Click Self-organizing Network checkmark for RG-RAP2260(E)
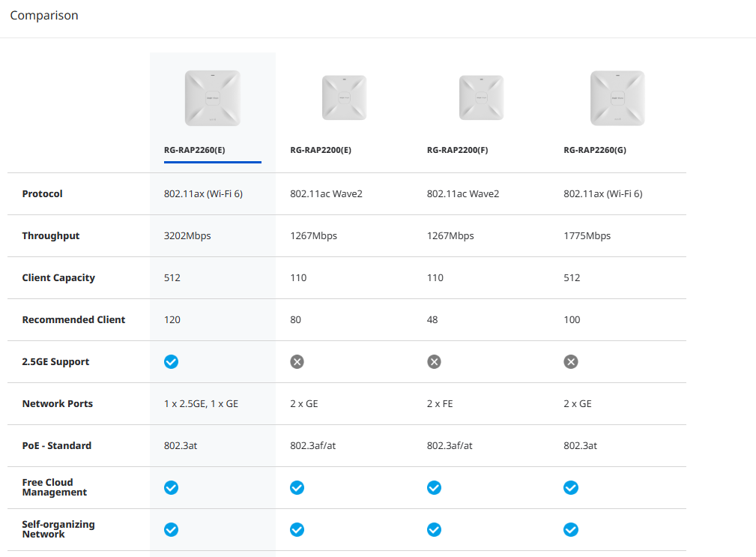Viewport: 756px width, 557px height. pyautogui.click(x=171, y=529)
